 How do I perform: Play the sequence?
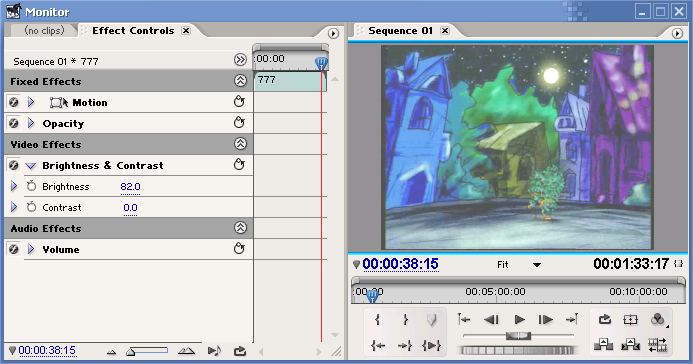(x=519, y=319)
